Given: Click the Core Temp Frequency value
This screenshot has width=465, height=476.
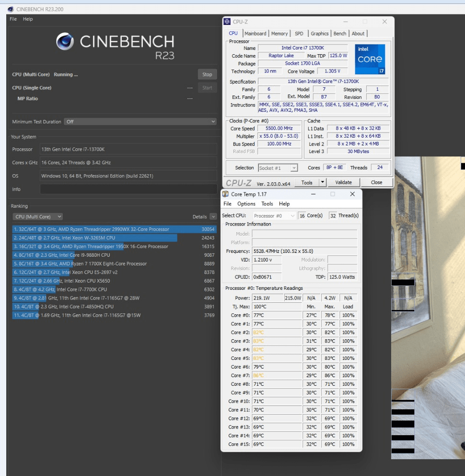Looking at the screenshot, I should click(304, 251).
